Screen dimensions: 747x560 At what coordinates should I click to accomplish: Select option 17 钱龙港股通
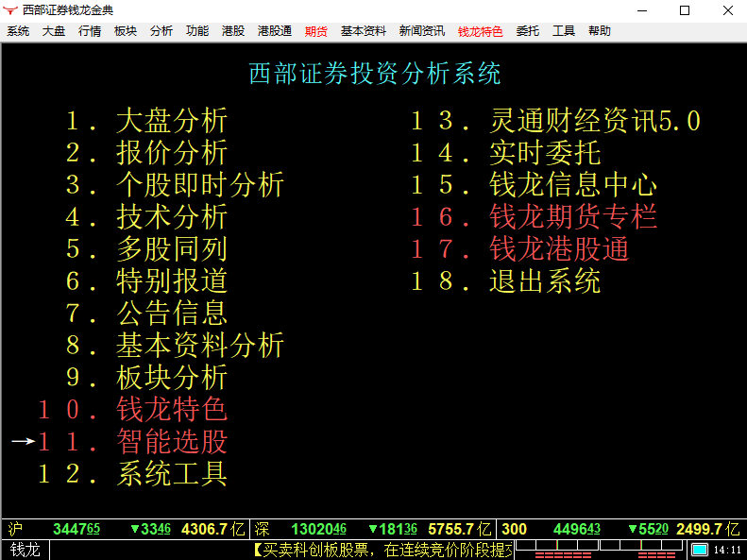520,248
